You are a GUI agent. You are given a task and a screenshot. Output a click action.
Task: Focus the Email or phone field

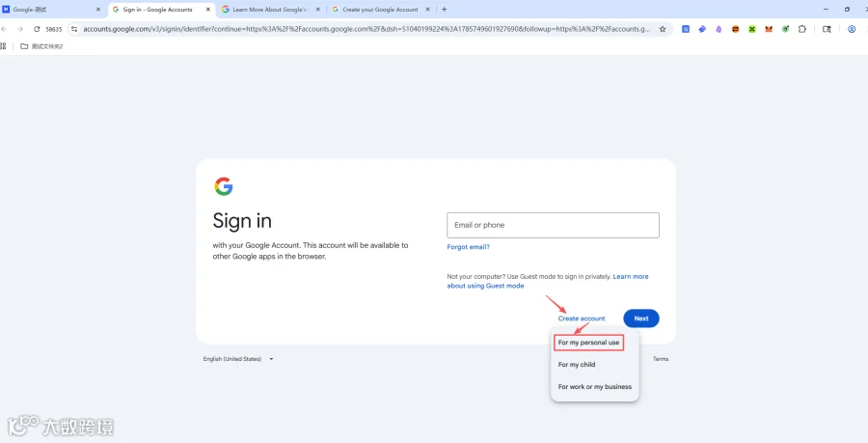pos(553,226)
